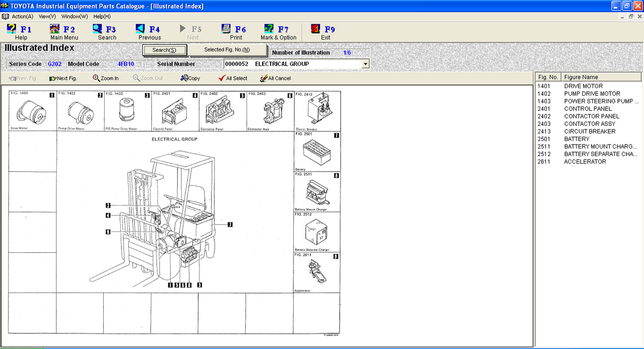Open F1 Help
Image resolution: width=644 pixels, height=349 pixels.
[20, 33]
